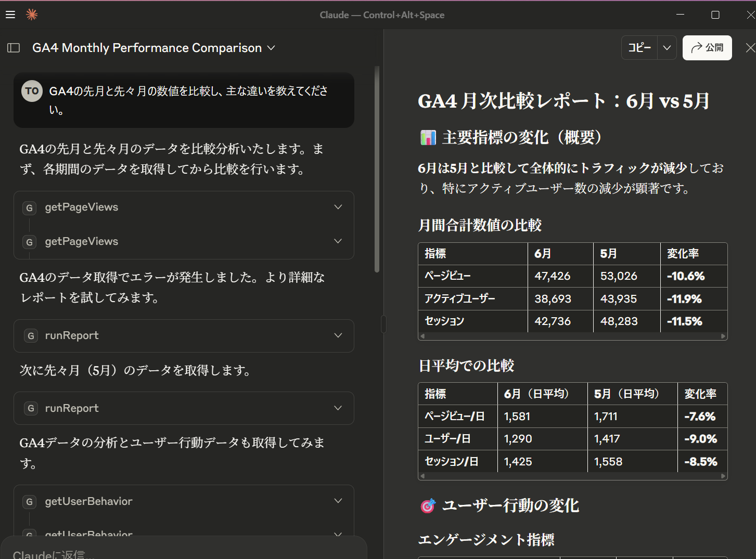Click the コピー copy button

639,48
